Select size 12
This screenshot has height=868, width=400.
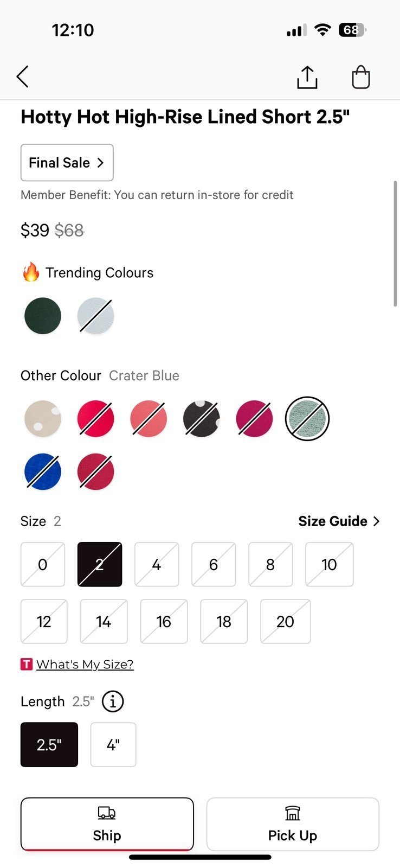click(x=44, y=621)
